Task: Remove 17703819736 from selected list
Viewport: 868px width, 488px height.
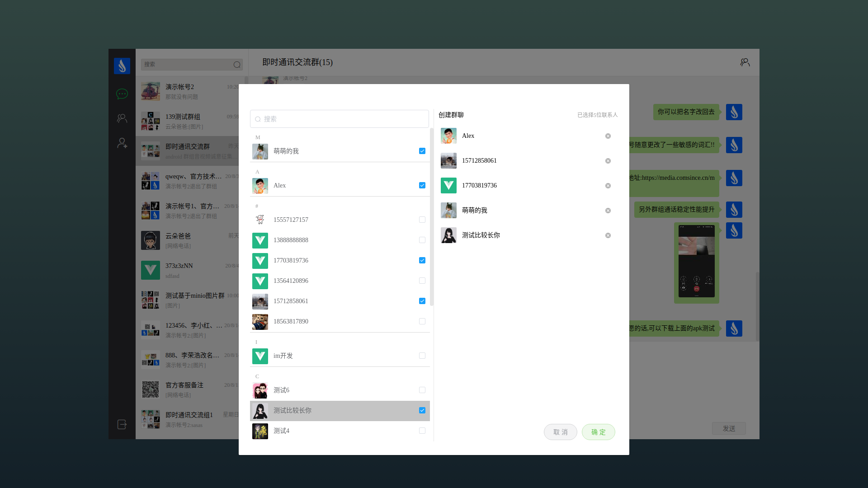Action: (x=608, y=186)
